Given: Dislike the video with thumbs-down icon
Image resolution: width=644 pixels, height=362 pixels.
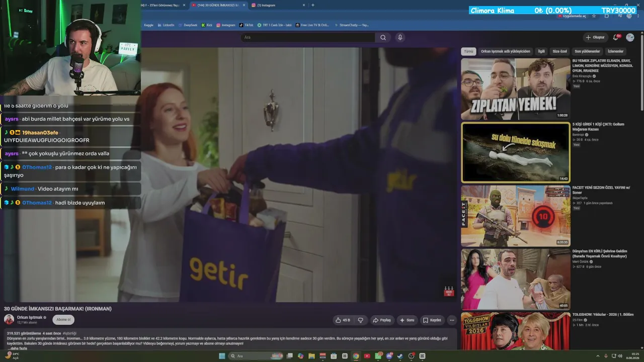Looking at the screenshot, I should (x=360, y=320).
